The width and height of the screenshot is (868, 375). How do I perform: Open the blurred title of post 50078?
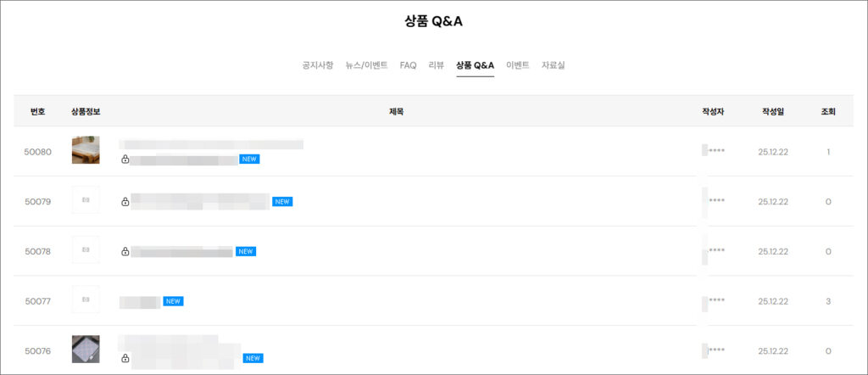181,251
